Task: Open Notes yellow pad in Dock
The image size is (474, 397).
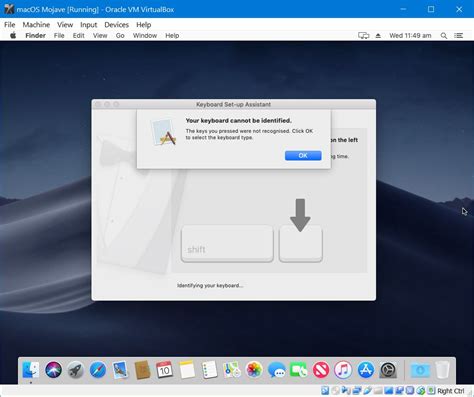Action: click(187, 370)
